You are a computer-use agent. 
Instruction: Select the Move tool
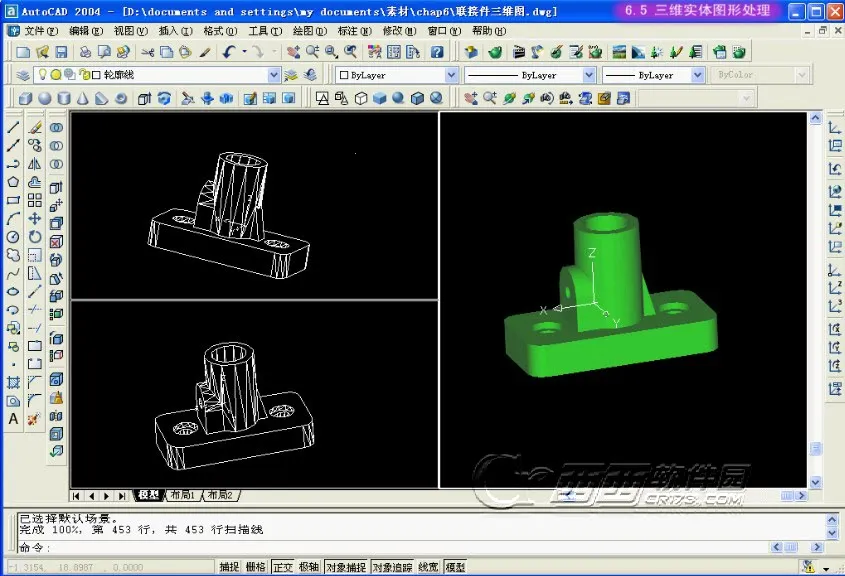tap(38, 217)
